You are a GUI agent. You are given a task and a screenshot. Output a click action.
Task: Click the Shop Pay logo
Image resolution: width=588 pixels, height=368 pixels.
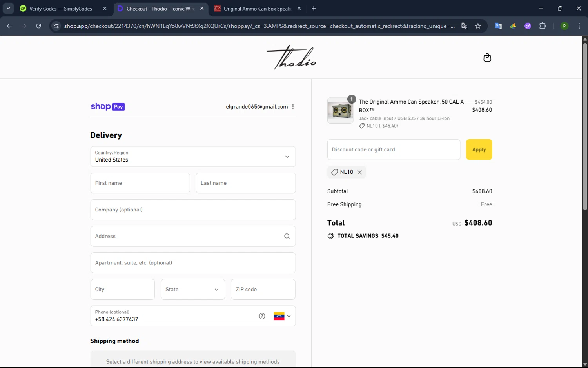tap(107, 107)
